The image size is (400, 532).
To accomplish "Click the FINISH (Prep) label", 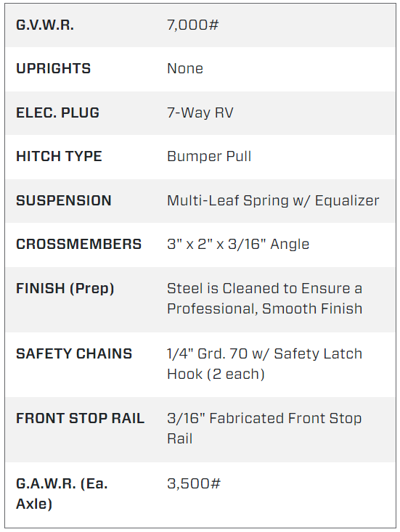I will (x=65, y=288).
